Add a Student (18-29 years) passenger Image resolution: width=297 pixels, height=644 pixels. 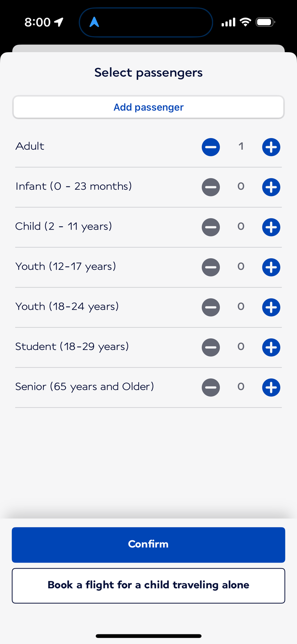271,347
